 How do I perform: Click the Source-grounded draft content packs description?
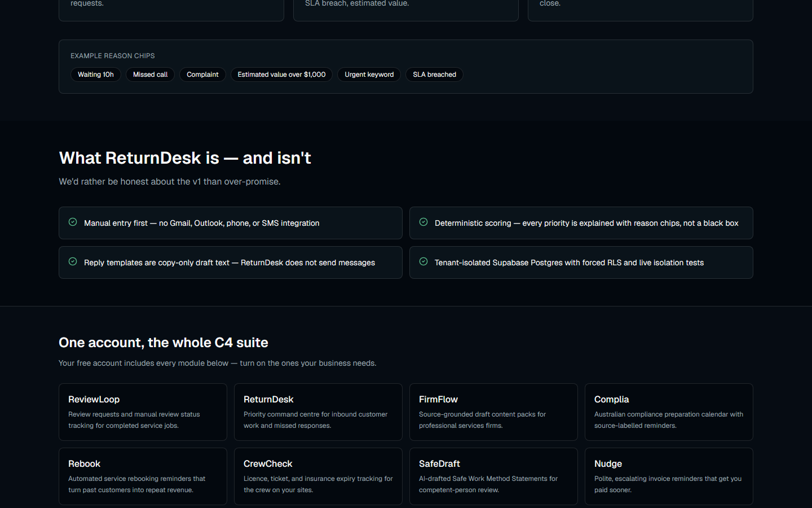[483, 420]
